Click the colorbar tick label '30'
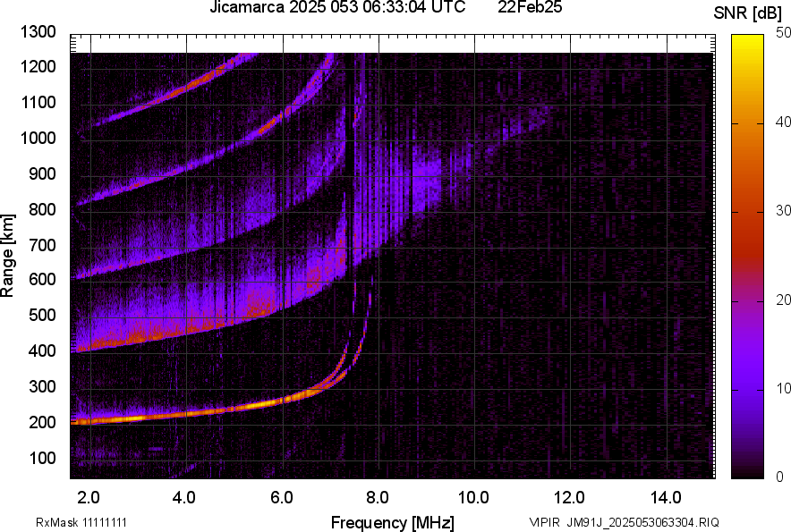The width and height of the screenshot is (791, 532). 783,210
